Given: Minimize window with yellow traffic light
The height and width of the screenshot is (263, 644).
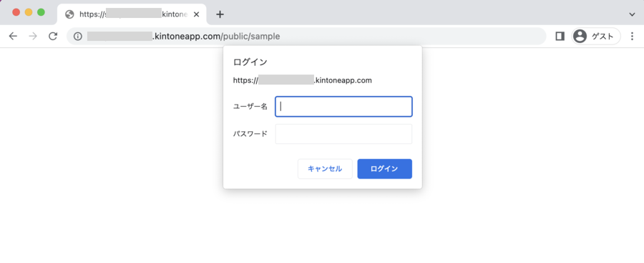Looking at the screenshot, I should pos(29,12).
